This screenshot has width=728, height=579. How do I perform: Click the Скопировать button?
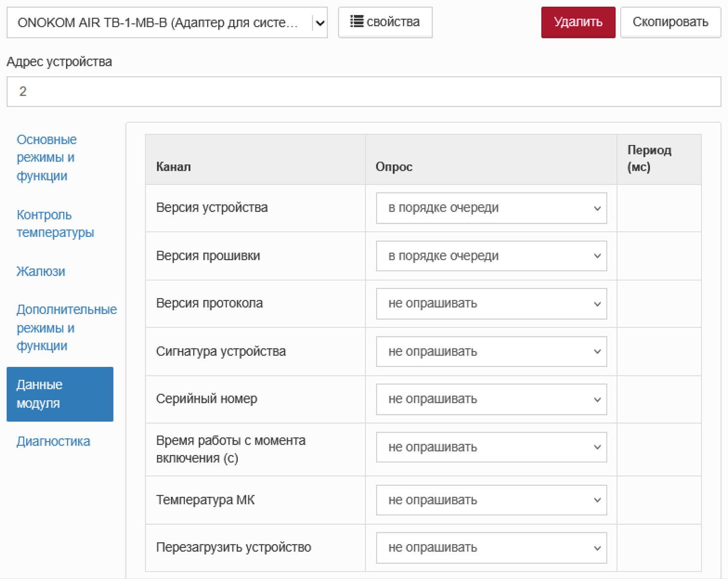click(x=670, y=22)
